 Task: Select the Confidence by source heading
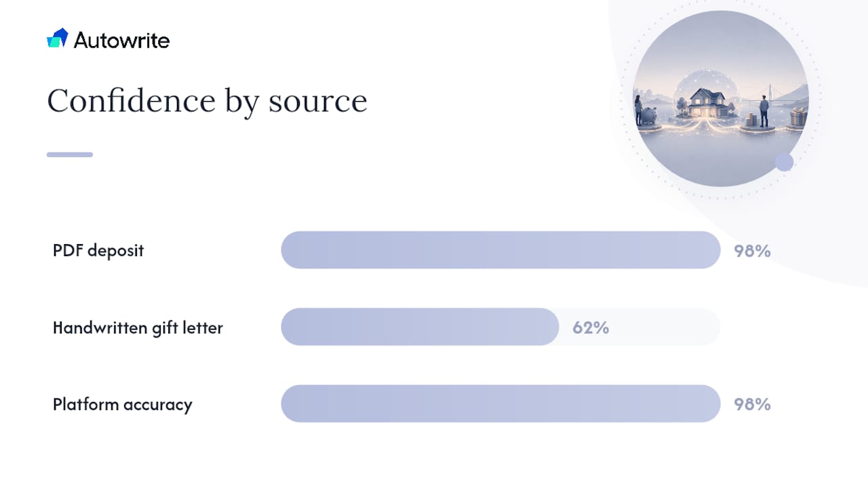point(207,101)
